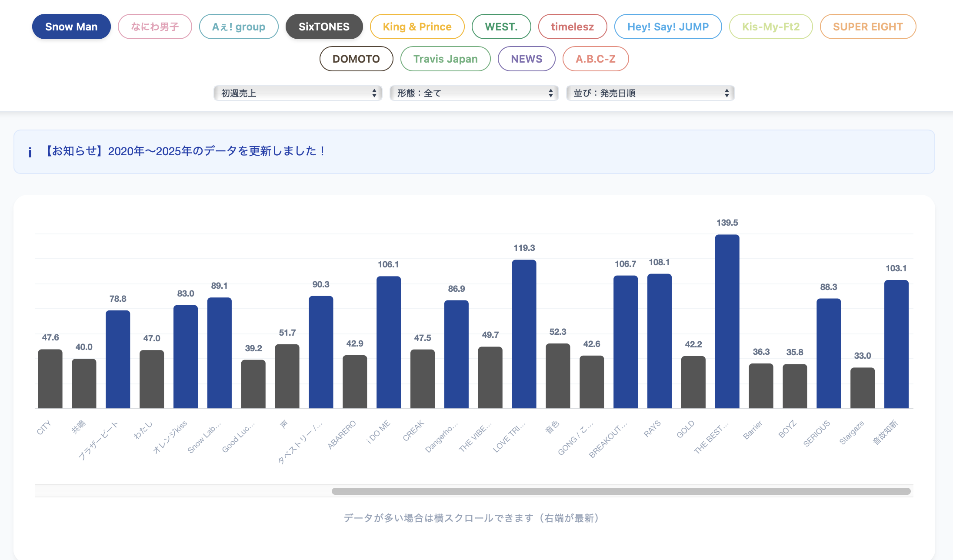This screenshot has height=560, width=953.
Task: Click the NEWS group pill
Action: (526, 59)
